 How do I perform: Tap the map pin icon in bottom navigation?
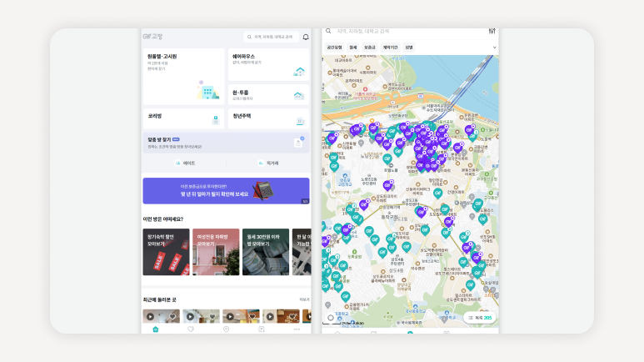coord(227,329)
